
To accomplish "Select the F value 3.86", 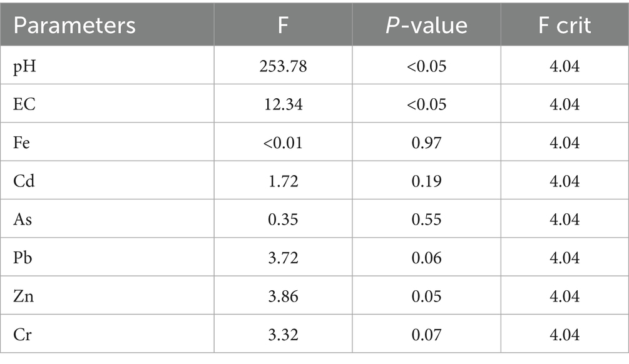I will point(283,296).
